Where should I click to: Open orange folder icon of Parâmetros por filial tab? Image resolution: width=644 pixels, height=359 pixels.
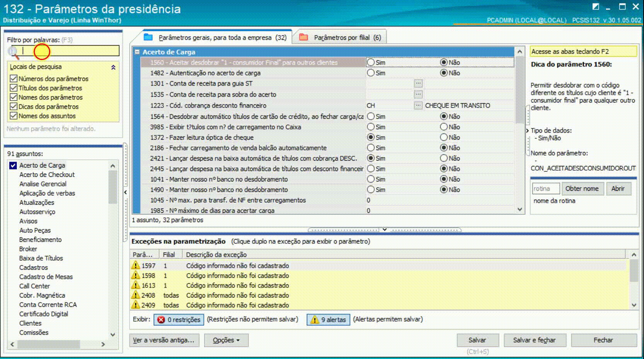[303, 37]
